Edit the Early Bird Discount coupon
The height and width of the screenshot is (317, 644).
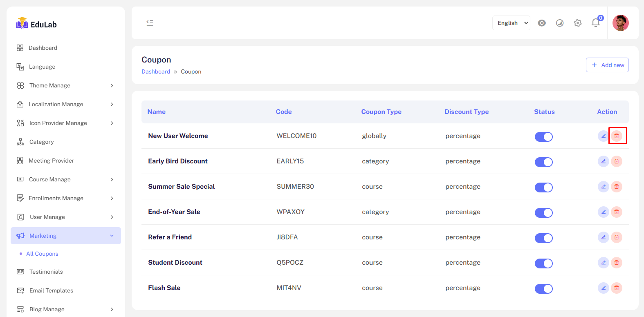coord(603,161)
